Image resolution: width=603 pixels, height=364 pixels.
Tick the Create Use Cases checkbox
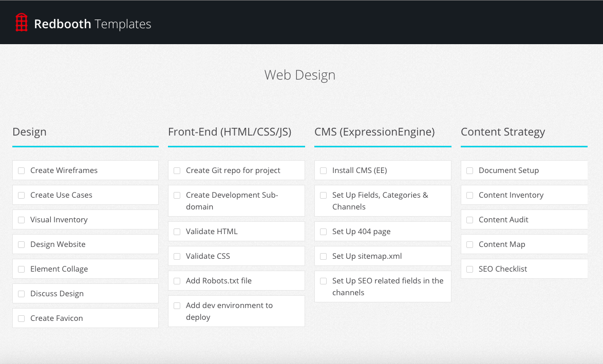(22, 195)
